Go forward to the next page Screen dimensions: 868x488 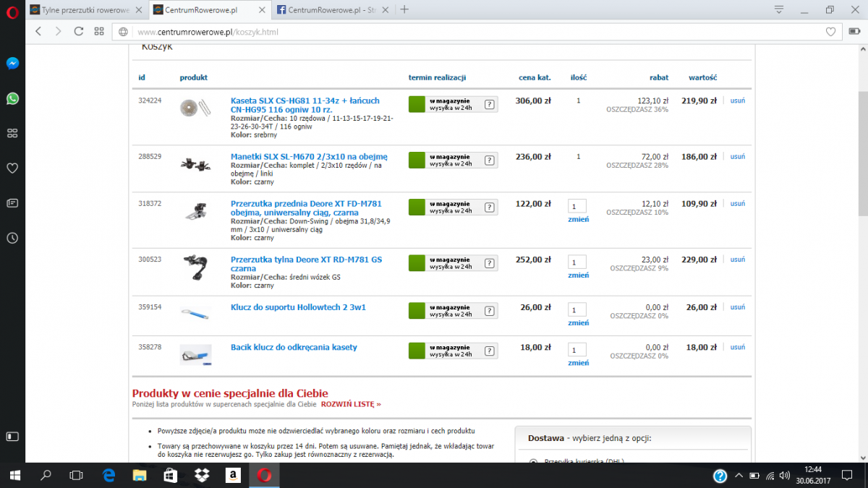tap(59, 32)
